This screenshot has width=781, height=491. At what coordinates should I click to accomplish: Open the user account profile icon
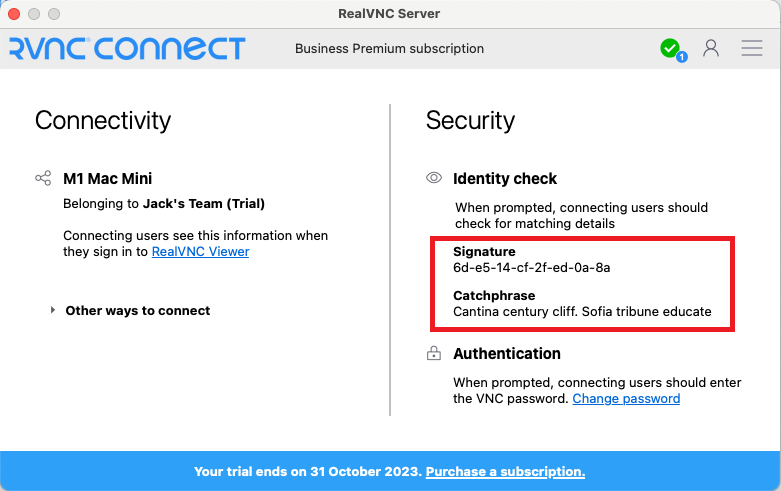[x=711, y=48]
